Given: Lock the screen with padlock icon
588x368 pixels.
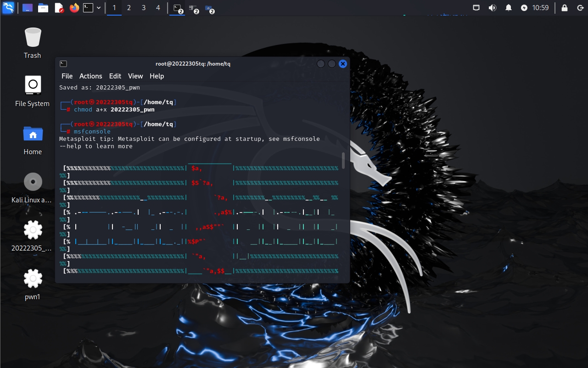Looking at the screenshot, I should [x=565, y=8].
